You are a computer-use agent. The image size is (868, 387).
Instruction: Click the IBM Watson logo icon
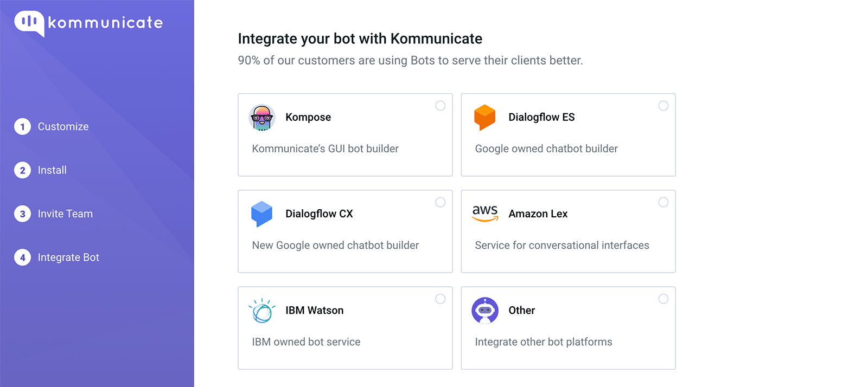pyautogui.click(x=262, y=311)
